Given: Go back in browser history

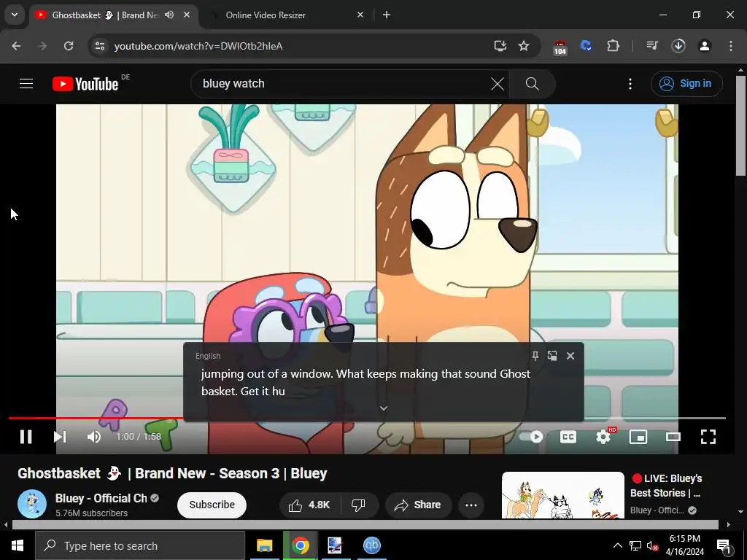Looking at the screenshot, I should pos(16,46).
